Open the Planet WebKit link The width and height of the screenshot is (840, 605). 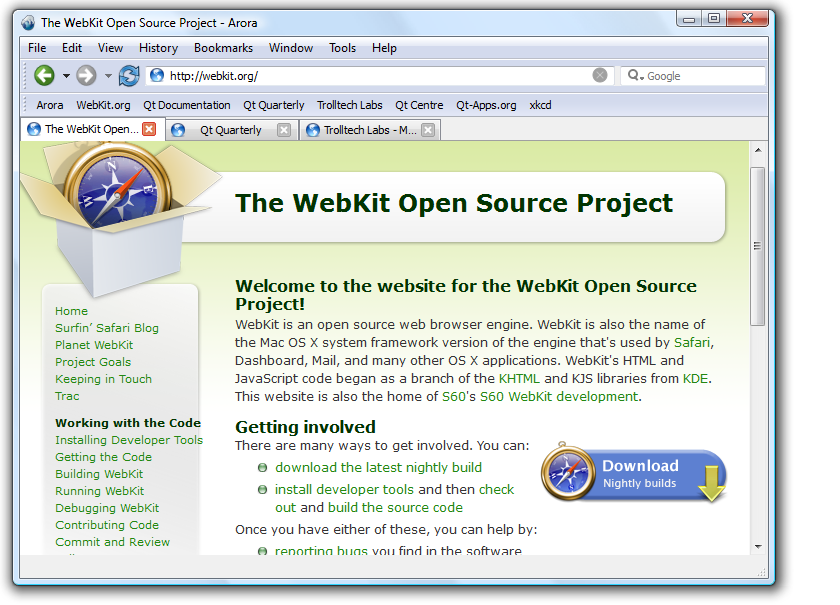pos(94,345)
